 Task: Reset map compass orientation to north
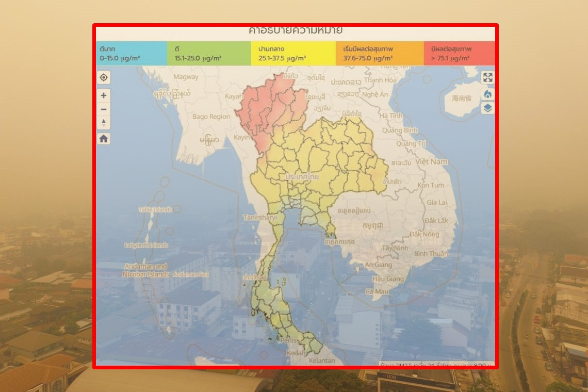[104, 123]
